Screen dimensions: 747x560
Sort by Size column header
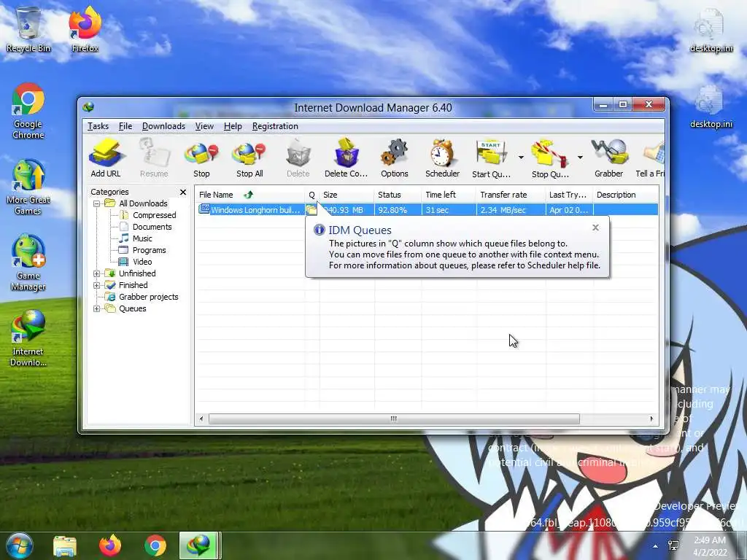tap(347, 195)
